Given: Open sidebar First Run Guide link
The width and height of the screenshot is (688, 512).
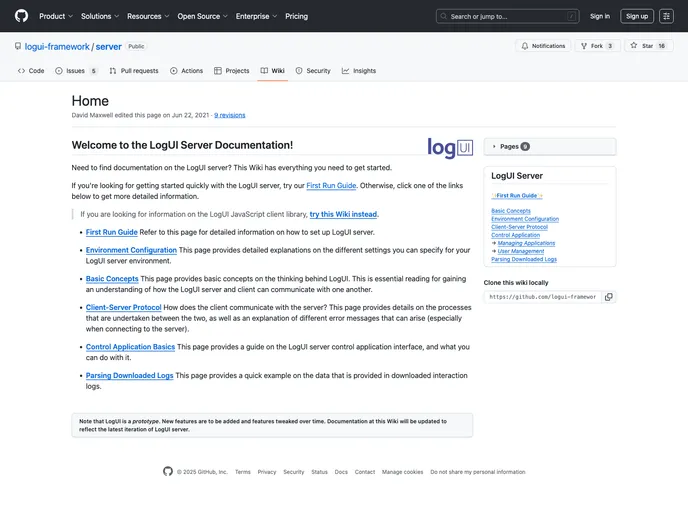Looking at the screenshot, I should (517, 196).
